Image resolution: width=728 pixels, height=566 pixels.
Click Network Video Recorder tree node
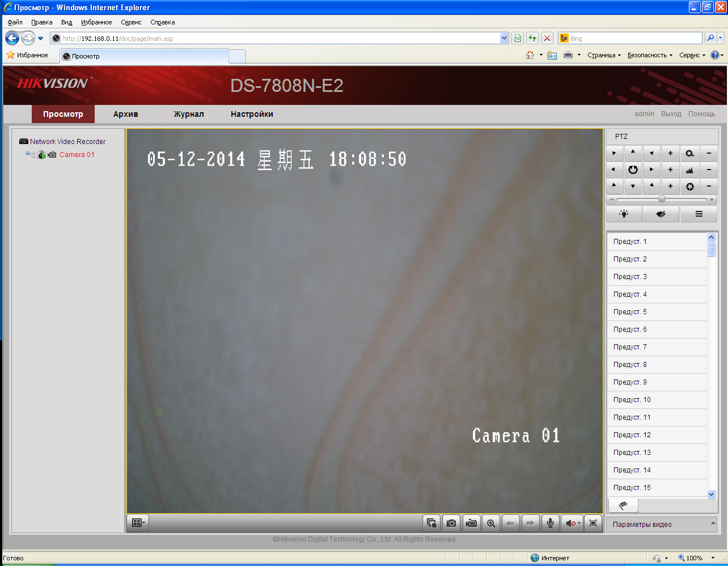[x=67, y=142]
